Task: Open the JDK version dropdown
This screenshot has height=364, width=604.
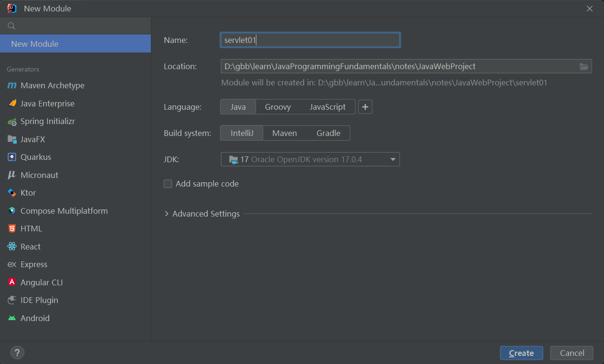Action: tap(310, 159)
